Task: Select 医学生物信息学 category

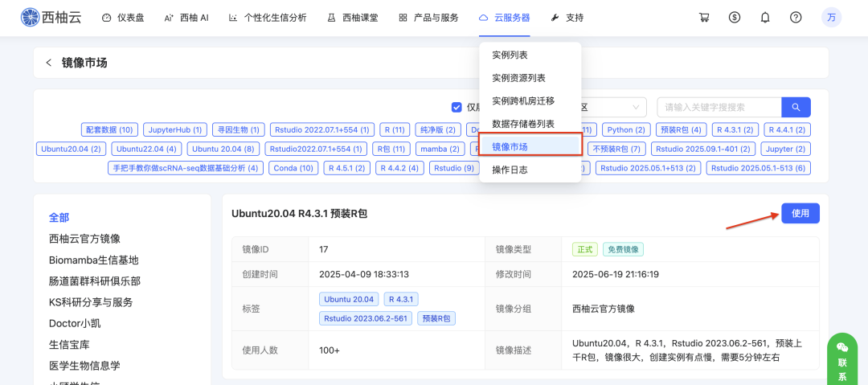Action: (84, 366)
